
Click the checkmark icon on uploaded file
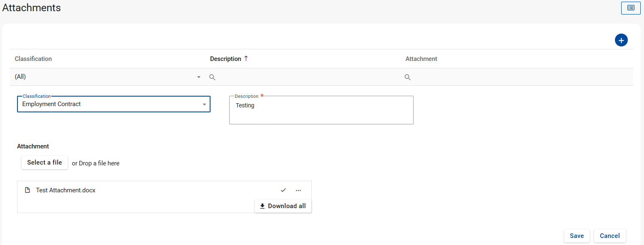(x=283, y=190)
